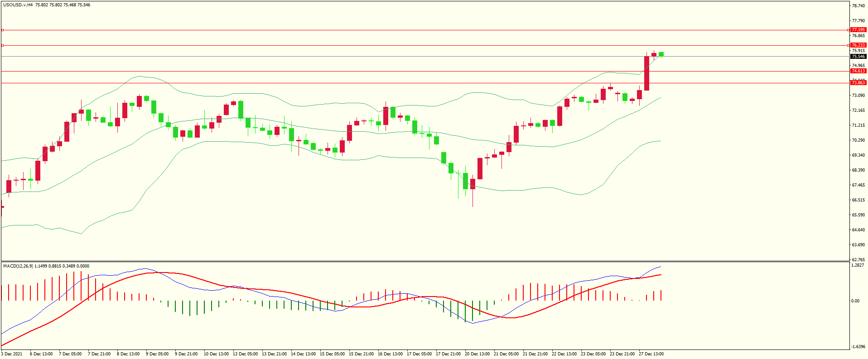Click the 70.290 price axis label
Screen dimensions: 868x359
click(858, 140)
